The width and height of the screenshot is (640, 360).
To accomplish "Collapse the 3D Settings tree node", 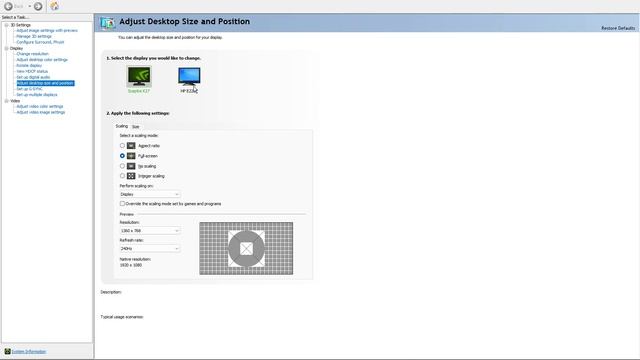I will pyautogui.click(x=6, y=25).
